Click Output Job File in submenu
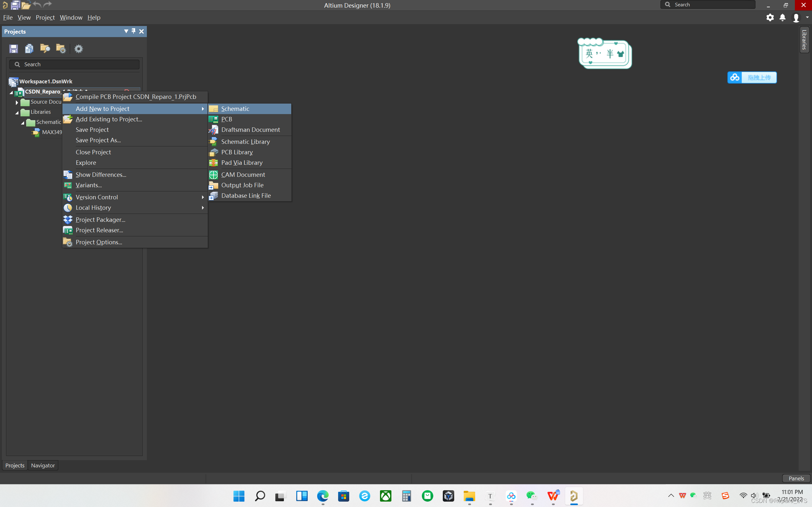 (242, 184)
